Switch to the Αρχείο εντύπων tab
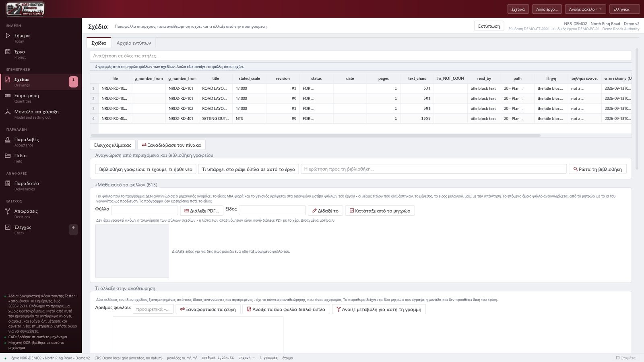The image size is (644, 362). 134,43
